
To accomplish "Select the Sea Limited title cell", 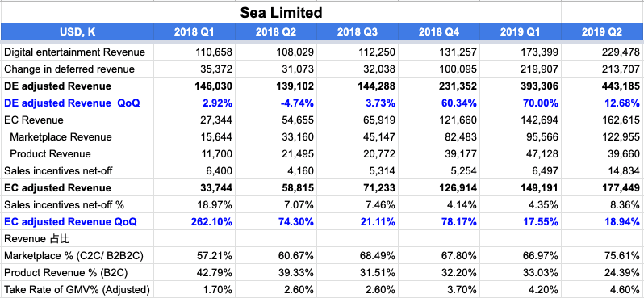I will coord(281,12).
